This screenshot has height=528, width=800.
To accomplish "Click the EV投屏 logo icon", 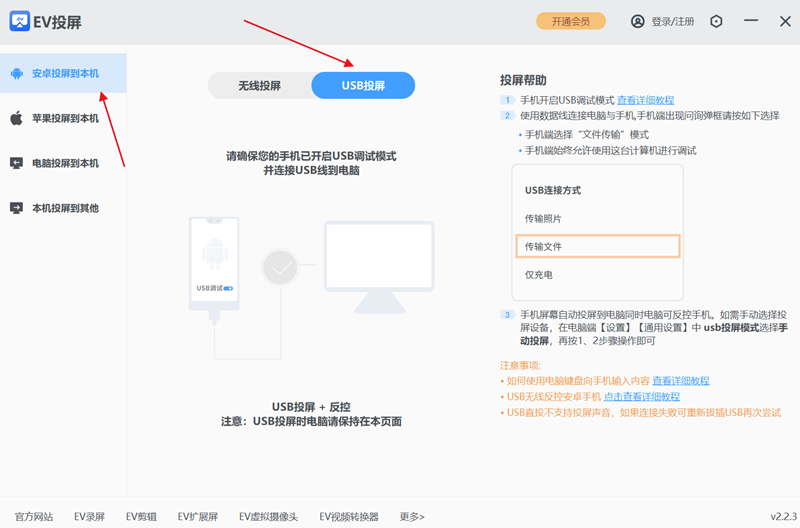I will click(x=19, y=21).
